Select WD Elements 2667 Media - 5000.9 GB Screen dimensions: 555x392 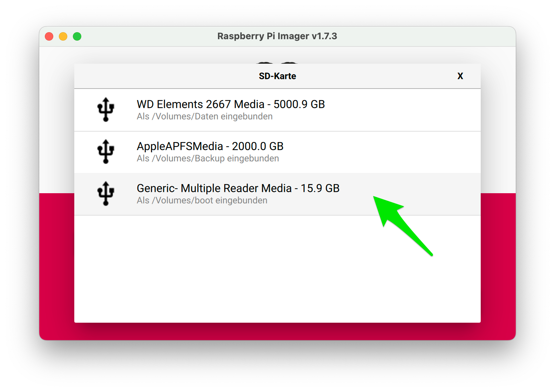[277, 110]
